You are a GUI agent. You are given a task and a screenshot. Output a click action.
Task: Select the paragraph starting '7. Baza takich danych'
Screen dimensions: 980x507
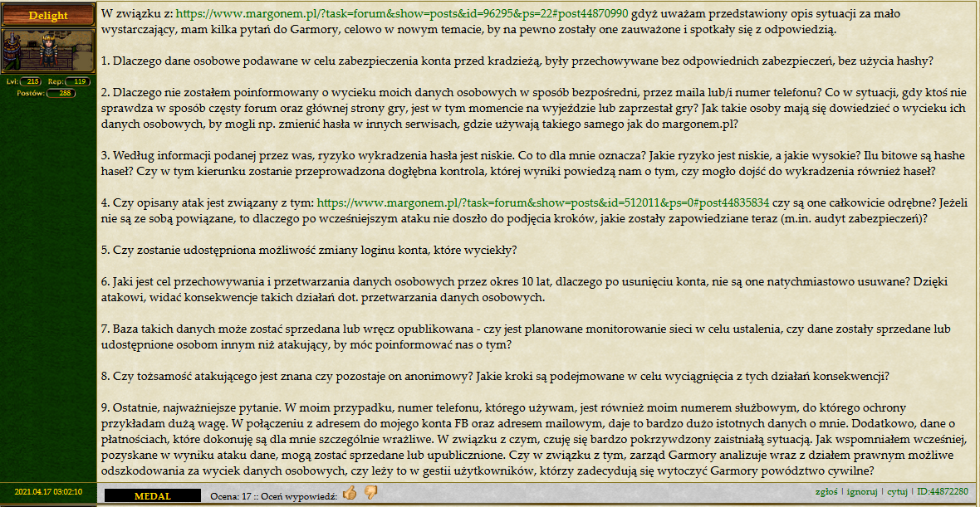point(525,337)
